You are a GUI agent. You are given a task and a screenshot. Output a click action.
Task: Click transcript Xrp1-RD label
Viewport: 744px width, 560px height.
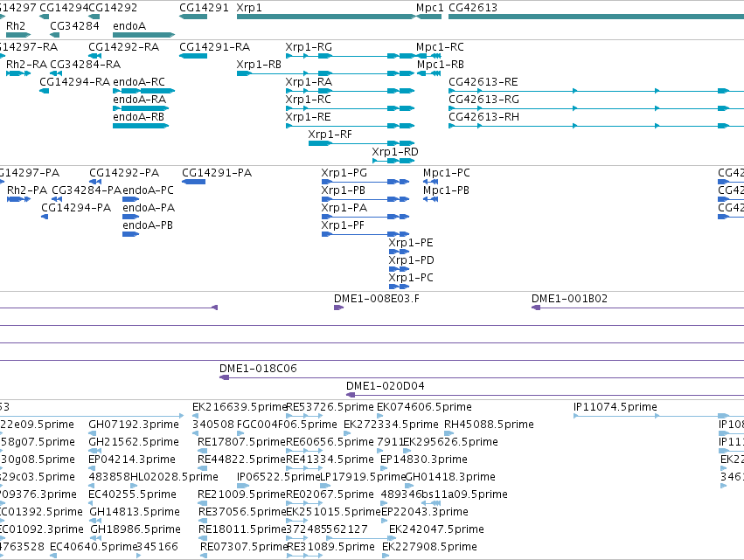395,152
